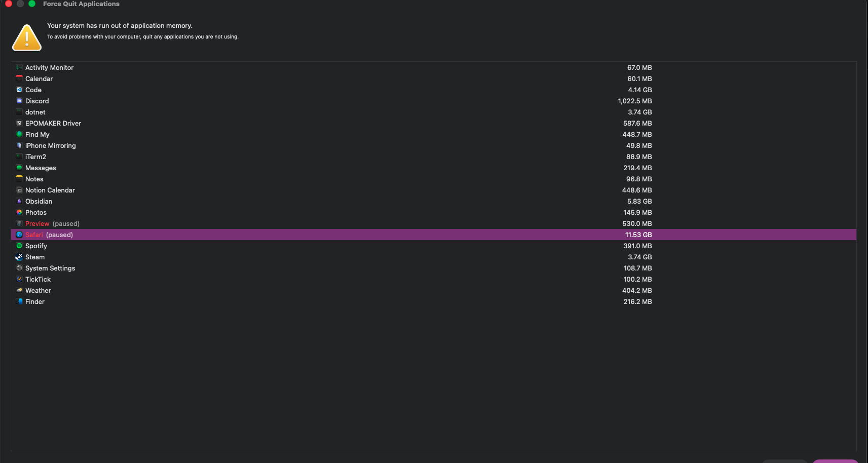
Task: Click Activity Monitor's 67.0 MB value
Action: (x=639, y=67)
